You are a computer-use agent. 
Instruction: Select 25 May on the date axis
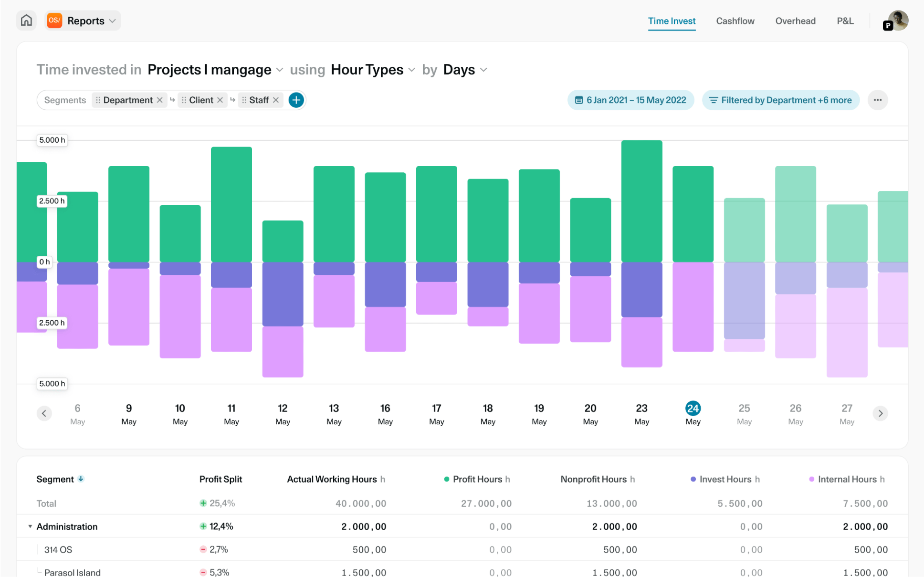tap(745, 414)
